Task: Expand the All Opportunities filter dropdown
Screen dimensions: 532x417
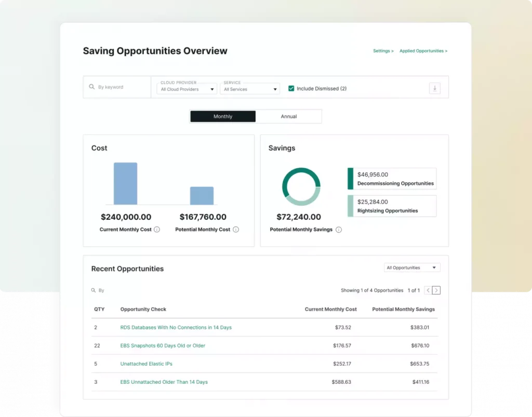Action: [x=411, y=267]
